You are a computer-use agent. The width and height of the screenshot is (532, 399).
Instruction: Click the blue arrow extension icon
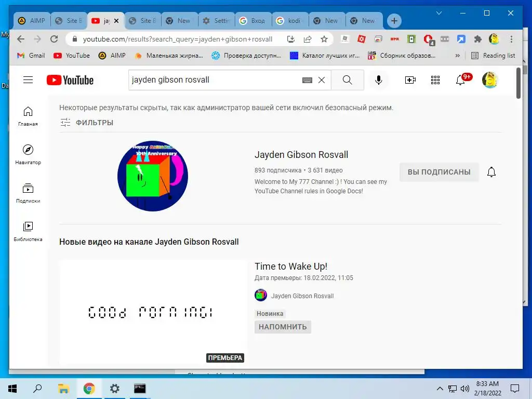461,39
